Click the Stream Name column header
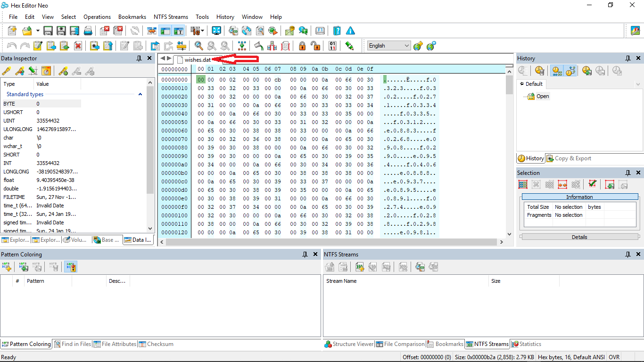The image size is (644, 362). coord(406,281)
